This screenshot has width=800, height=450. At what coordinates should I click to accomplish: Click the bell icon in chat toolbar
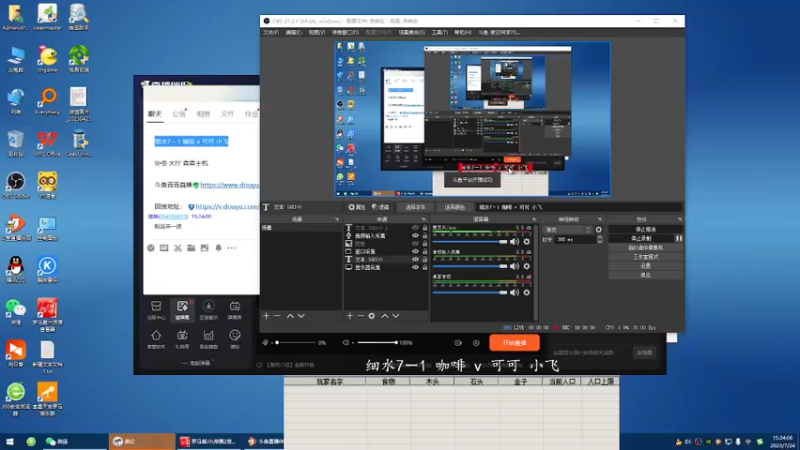[218, 248]
